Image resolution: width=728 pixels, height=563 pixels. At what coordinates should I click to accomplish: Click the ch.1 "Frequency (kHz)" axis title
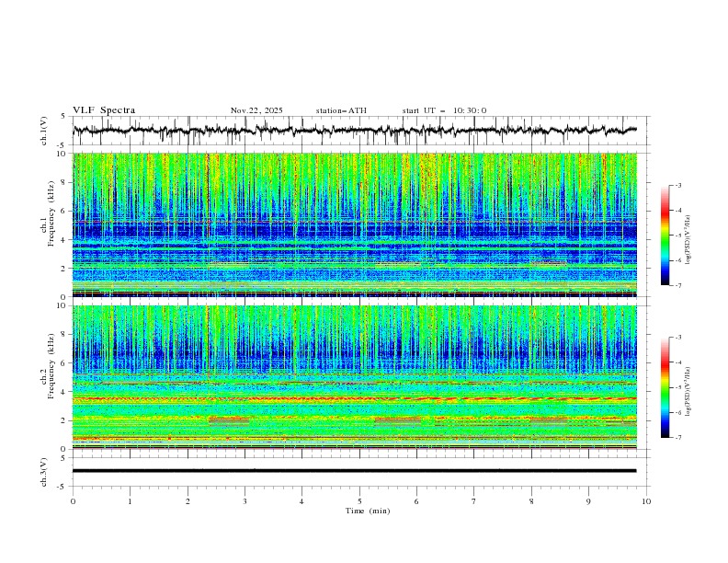(51, 213)
